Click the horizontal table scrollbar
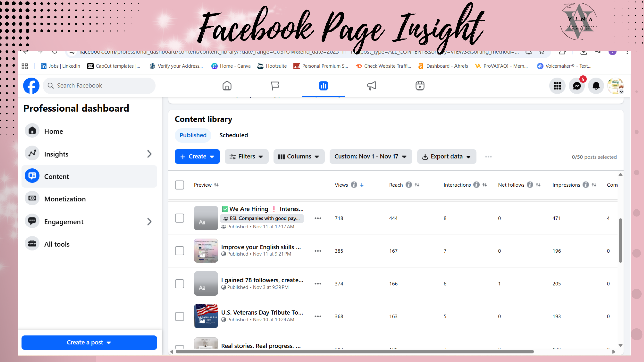Screen dimensions: 644x362 (x=355, y=352)
